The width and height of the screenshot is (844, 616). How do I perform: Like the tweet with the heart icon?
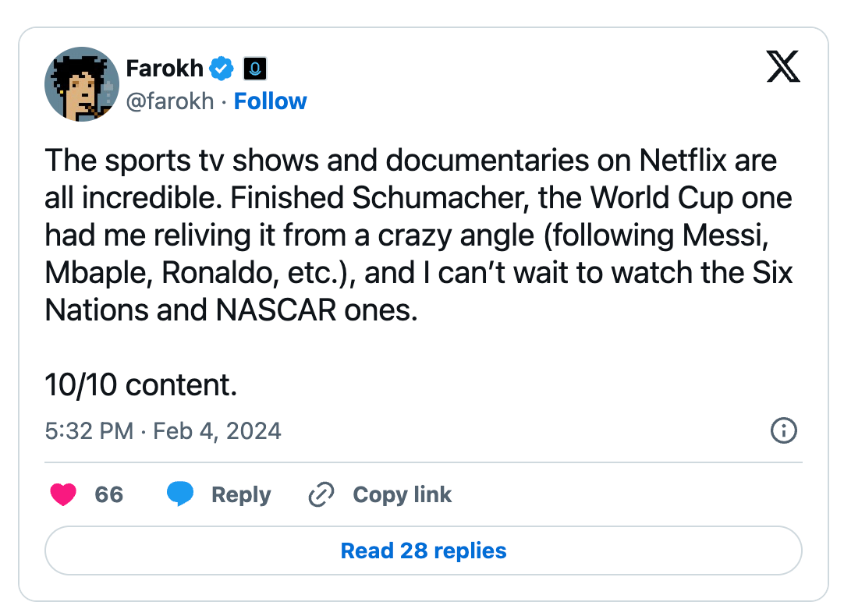click(63, 494)
